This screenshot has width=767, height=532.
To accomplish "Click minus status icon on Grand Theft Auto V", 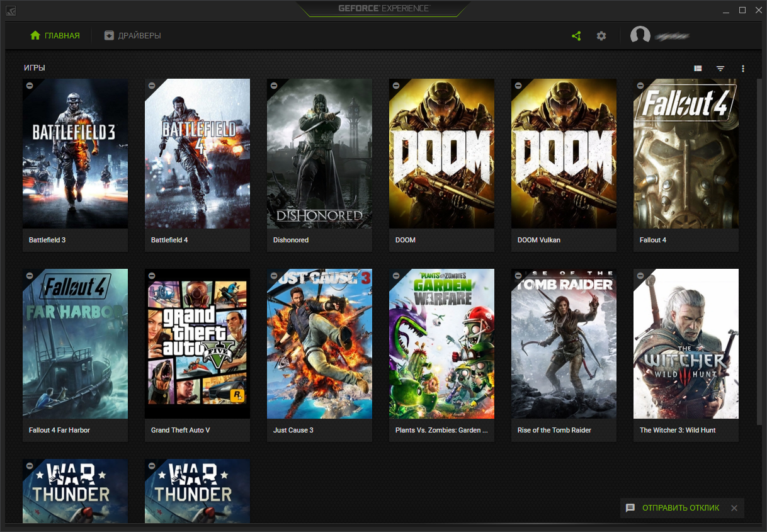I will pos(152,275).
